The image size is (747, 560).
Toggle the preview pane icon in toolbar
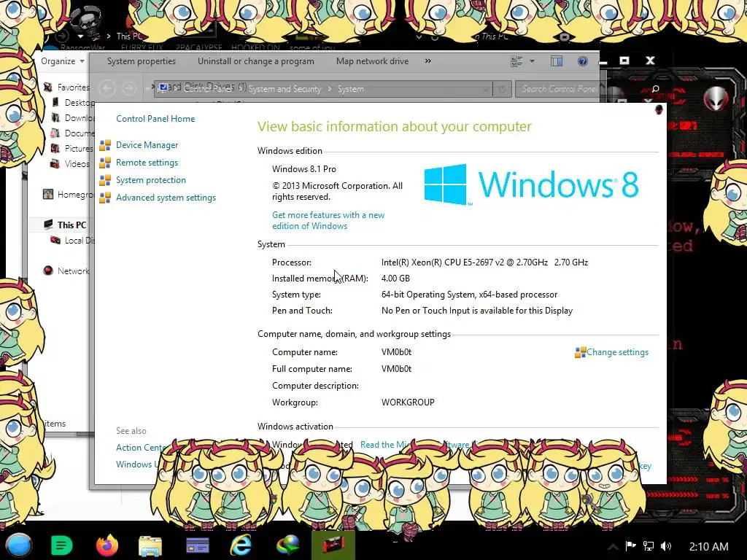click(557, 61)
